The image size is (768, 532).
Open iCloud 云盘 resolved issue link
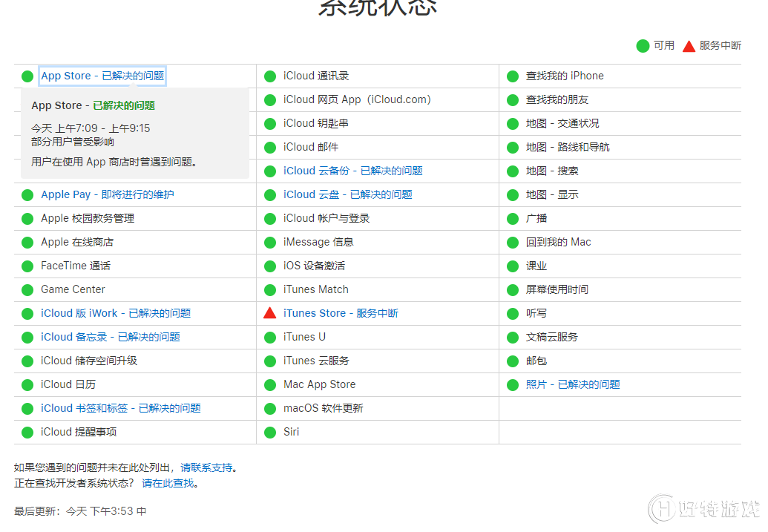(x=347, y=194)
